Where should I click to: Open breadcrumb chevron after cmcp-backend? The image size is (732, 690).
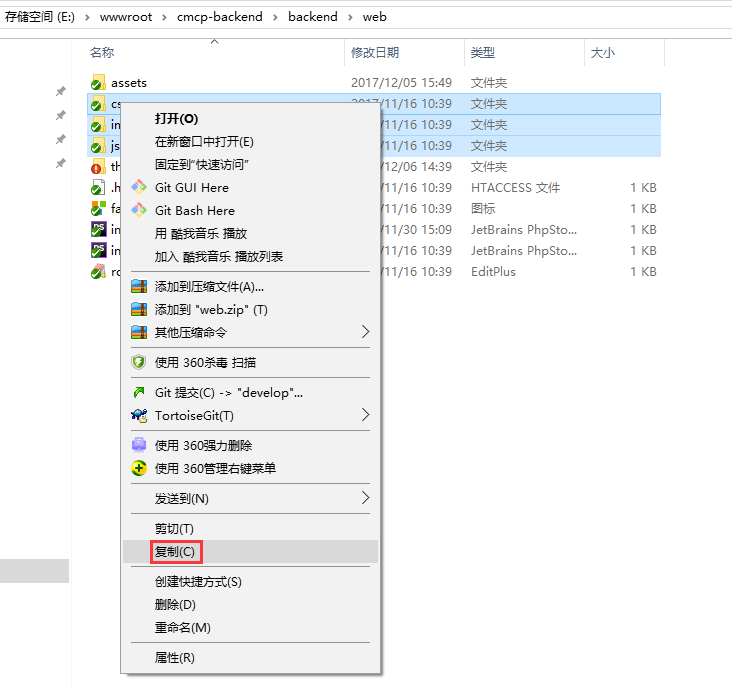(x=275, y=17)
